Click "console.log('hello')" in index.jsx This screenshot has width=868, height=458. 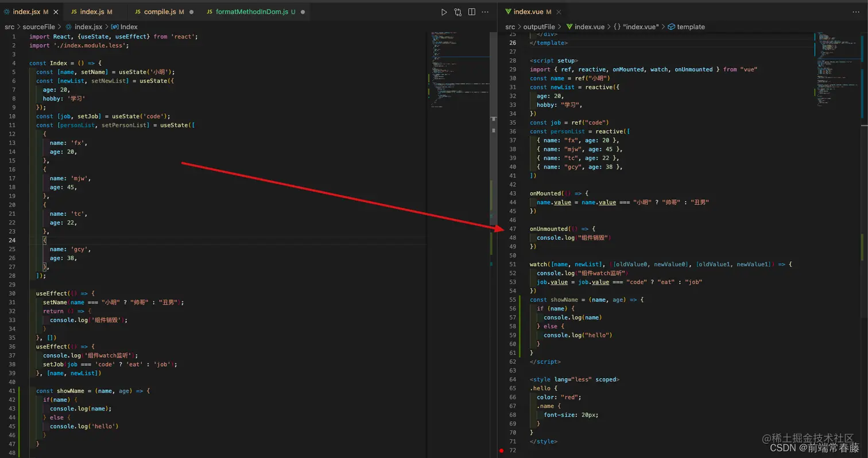[84, 426]
